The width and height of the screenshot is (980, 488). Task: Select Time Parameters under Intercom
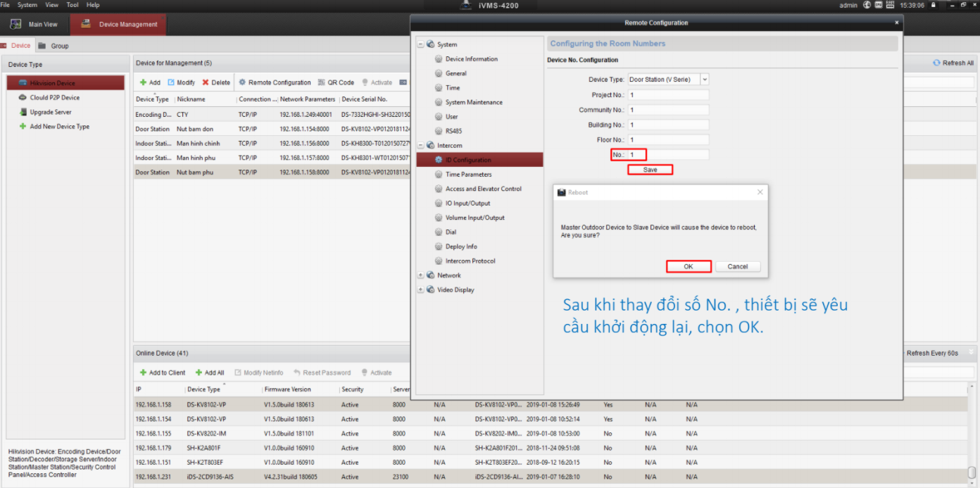[x=468, y=174]
